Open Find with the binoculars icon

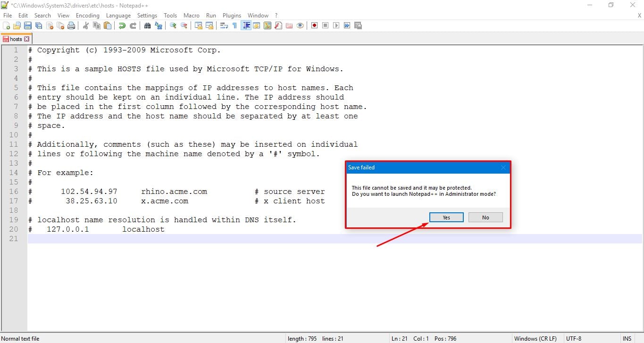click(x=148, y=26)
